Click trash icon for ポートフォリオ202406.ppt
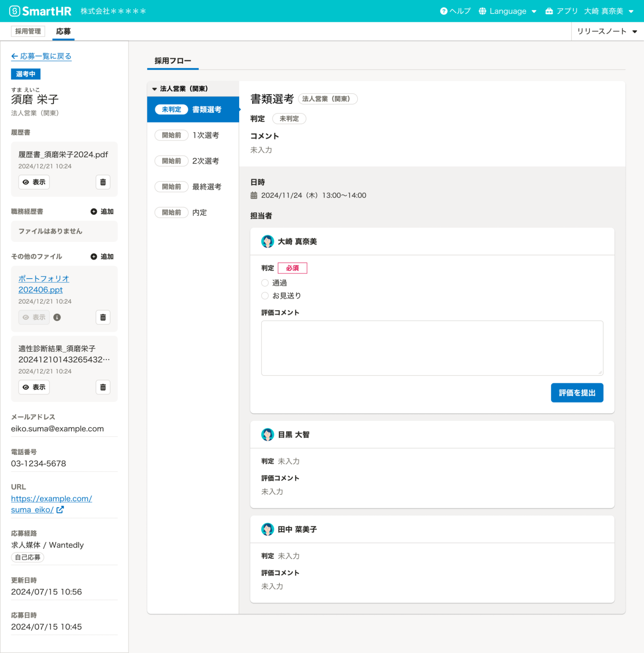 (x=103, y=318)
